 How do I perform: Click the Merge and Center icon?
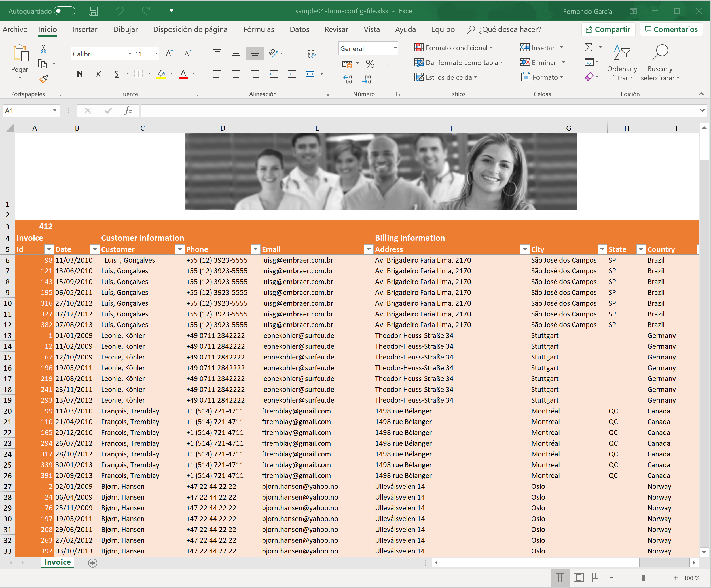310,74
